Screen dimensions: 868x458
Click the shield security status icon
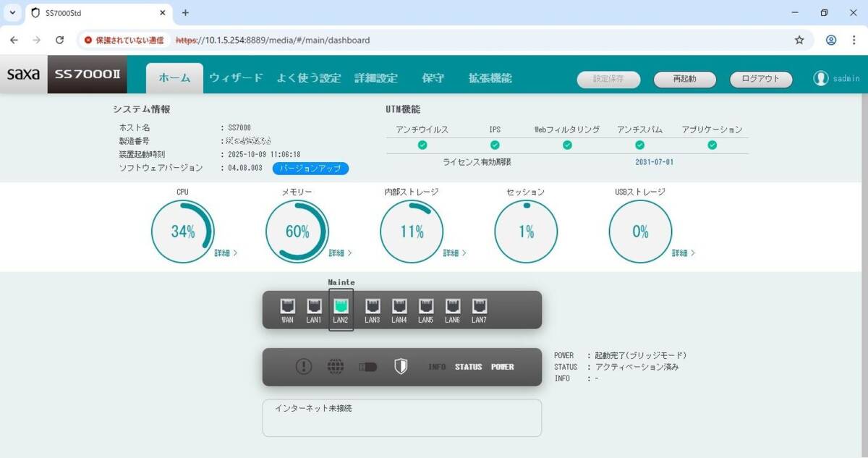(401, 367)
